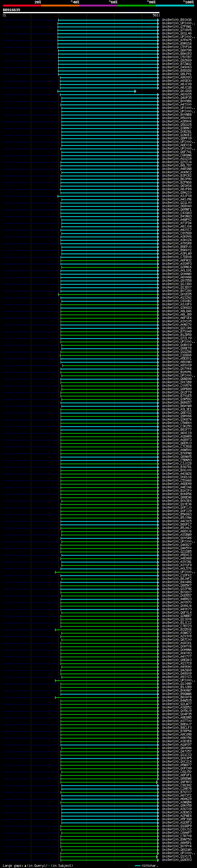197x868 pixels.
Task: Click the red ~20% identity legend bar
Action: pos(22,6)
